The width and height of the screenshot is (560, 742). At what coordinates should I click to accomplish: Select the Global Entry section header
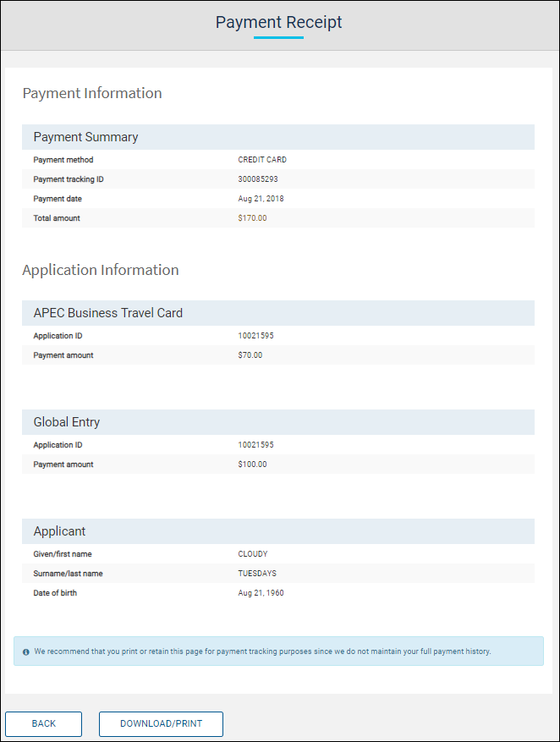(67, 422)
